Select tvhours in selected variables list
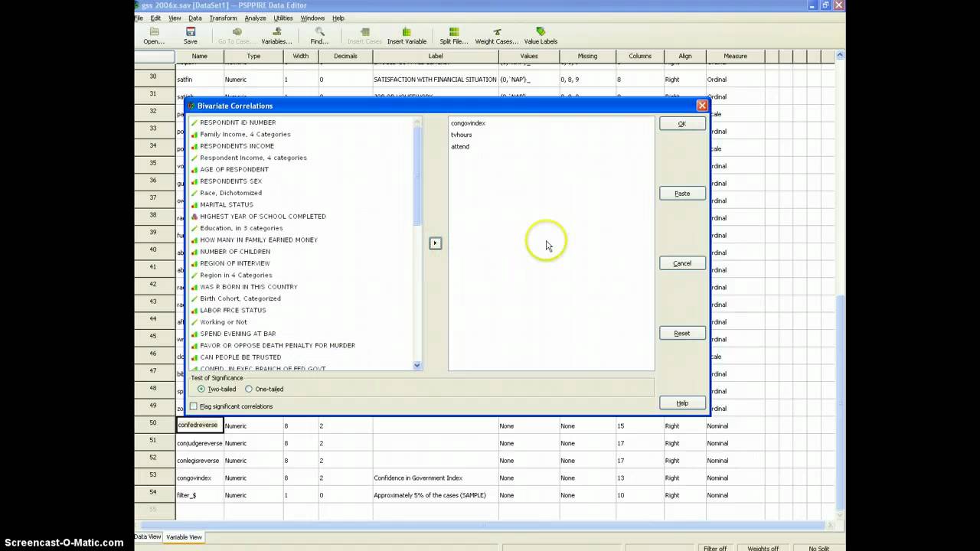 [x=461, y=135]
